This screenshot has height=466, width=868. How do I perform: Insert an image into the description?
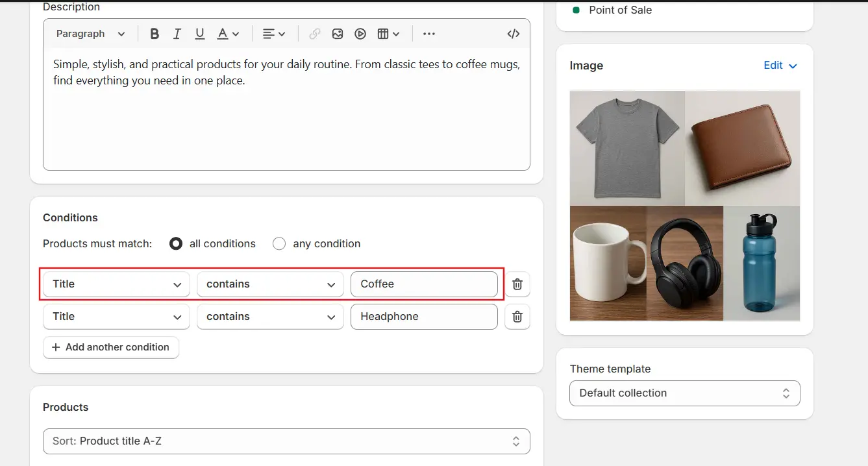[338, 34]
